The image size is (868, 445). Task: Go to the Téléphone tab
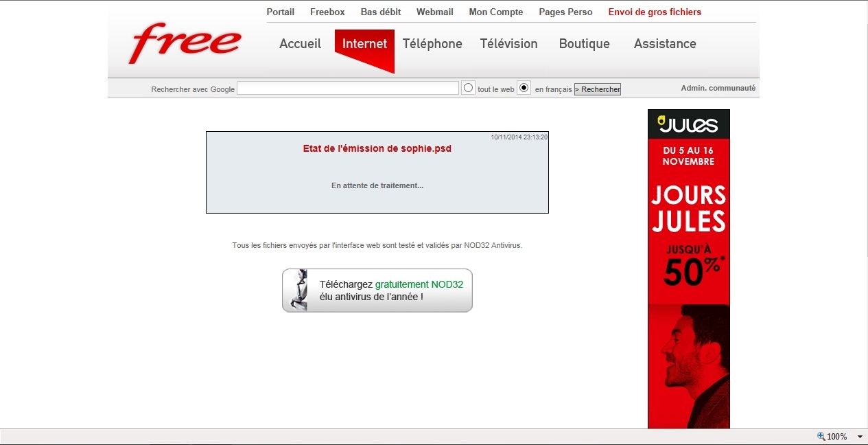[432, 44]
